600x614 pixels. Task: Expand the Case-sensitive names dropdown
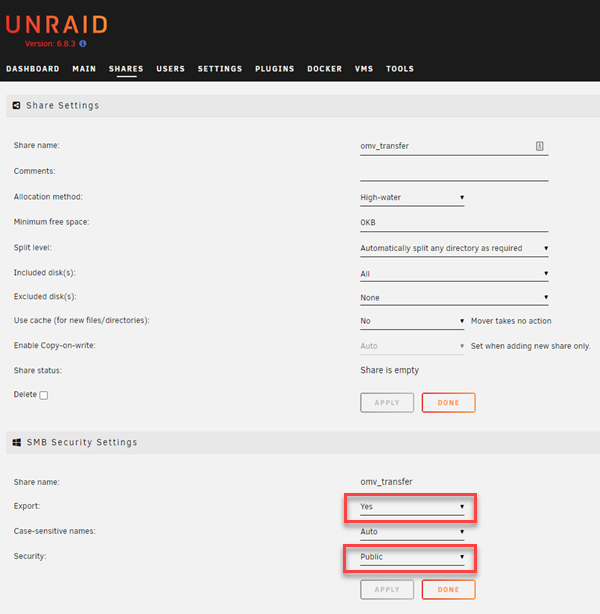(x=412, y=532)
